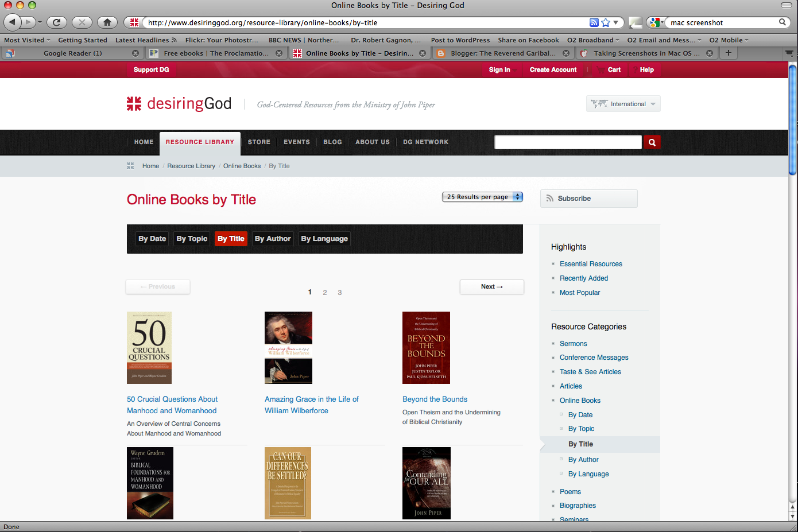
Task: Open the Recently Added link
Action: click(584, 278)
